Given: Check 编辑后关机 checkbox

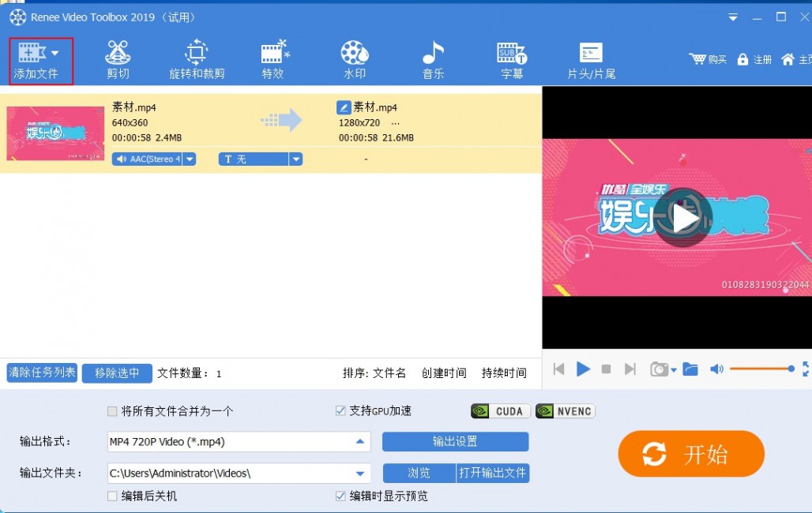Looking at the screenshot, I should (x=112, y=496).
